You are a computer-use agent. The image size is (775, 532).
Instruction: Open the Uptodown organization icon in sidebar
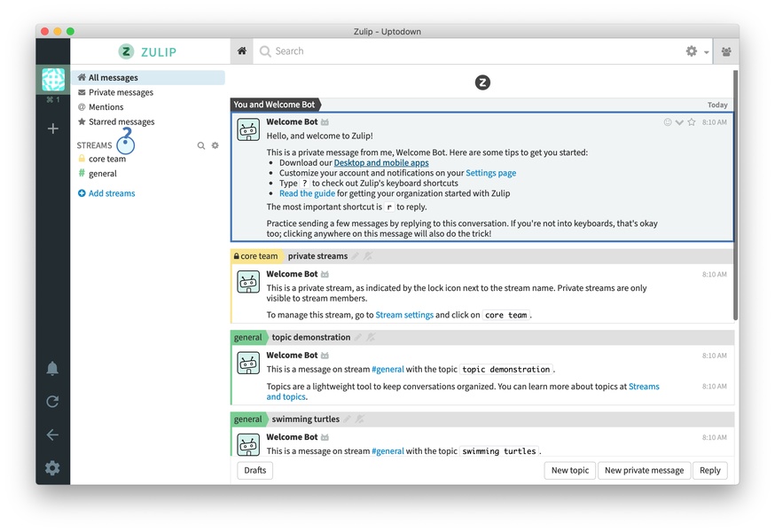click(x=53, y=79)
